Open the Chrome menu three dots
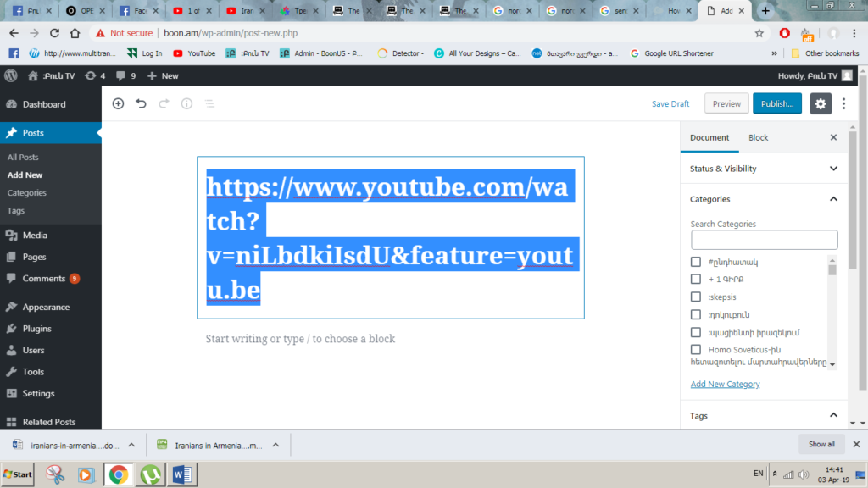Screen dimensions: 868x488 pos(854,33)
